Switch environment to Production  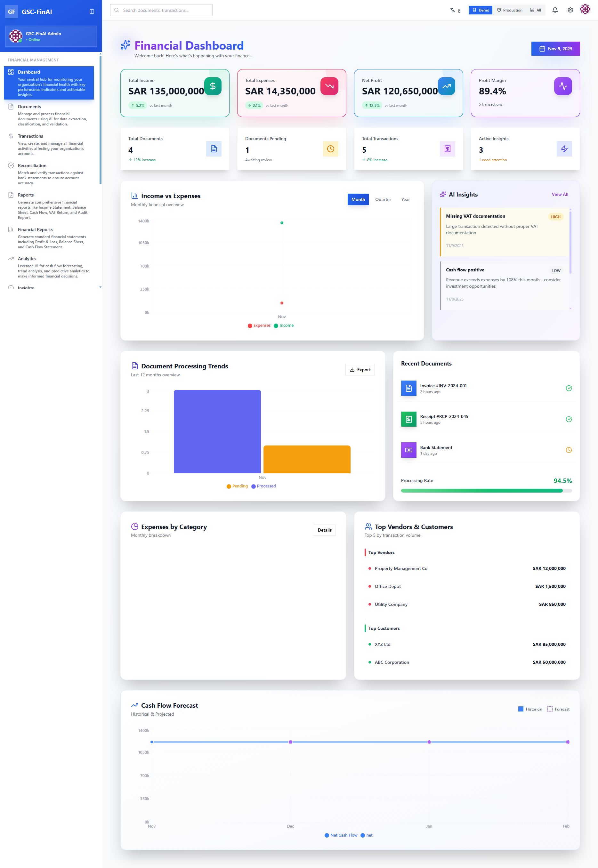pos(510,10)
